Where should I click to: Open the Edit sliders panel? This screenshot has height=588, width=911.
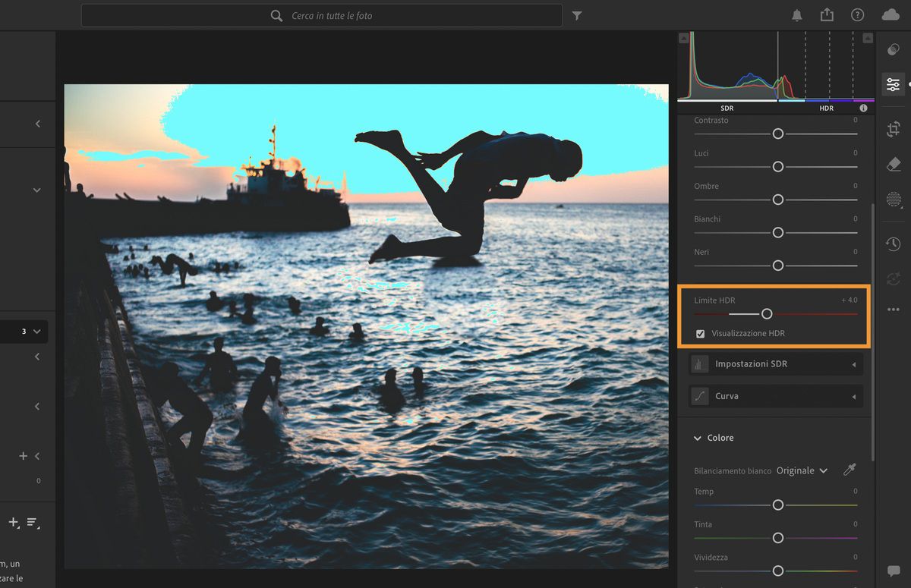[893, 84]
